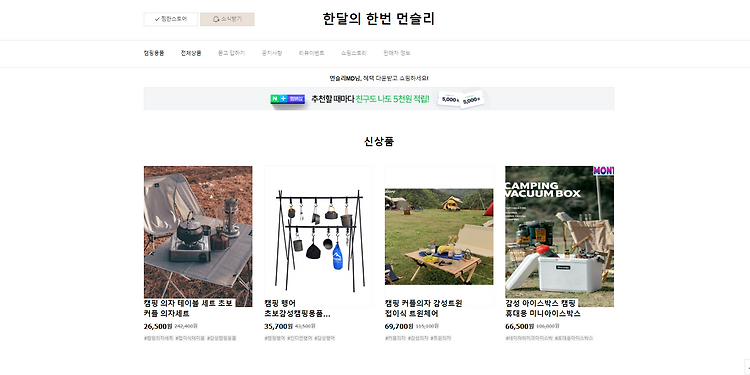Open the 쇼핑스토리 menu item
This screenshot has height=375, width=750.
353,53
